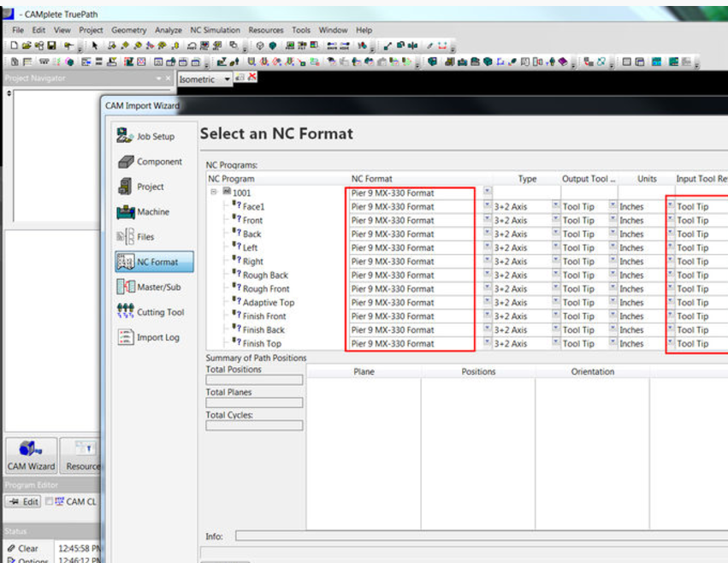The height and width of the screenshot is (563, 728).
Task: Click the purple book toolbar icon
Action: click(x=563, y=62)
